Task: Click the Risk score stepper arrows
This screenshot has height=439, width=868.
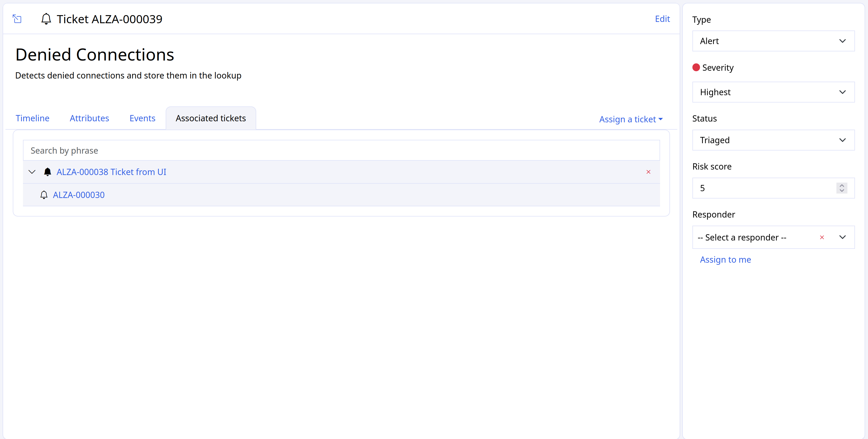Action: coord(841,188)
